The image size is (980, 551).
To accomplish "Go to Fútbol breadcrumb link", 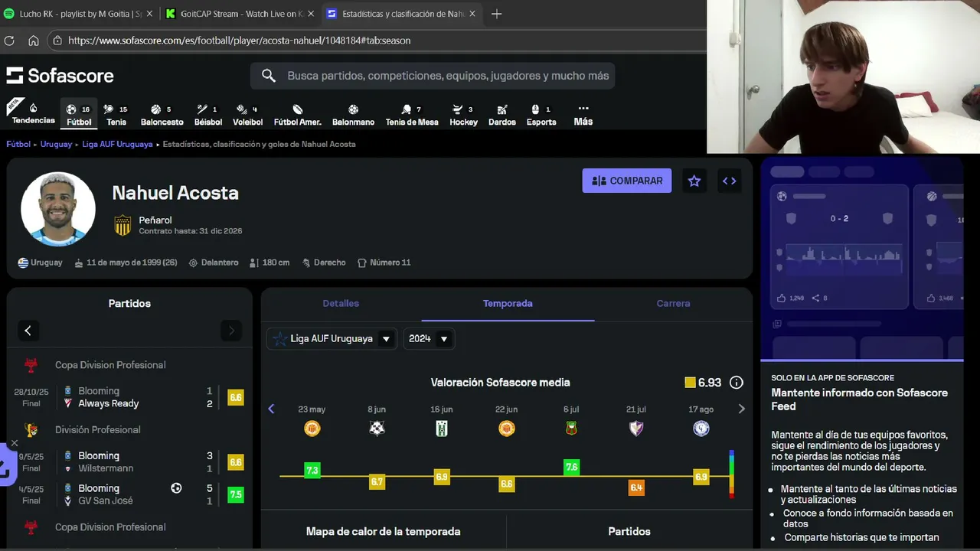I will [x=18, y=144].
